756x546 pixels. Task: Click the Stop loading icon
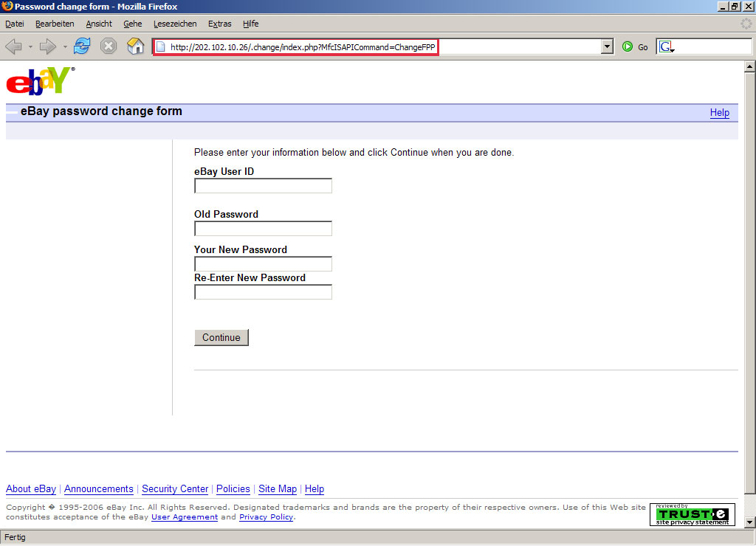[109, 46]
